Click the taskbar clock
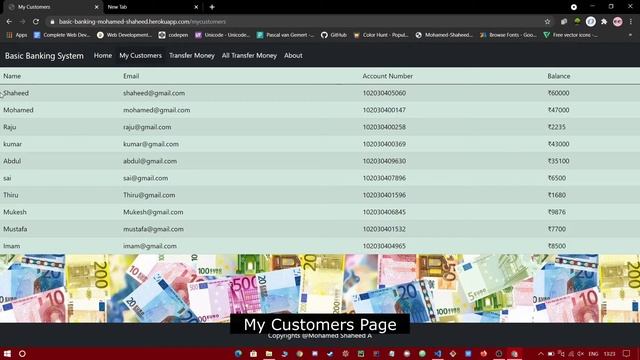The width and height of the screenshot is (640, 360). pyautogui.click(x=609, y=353)
